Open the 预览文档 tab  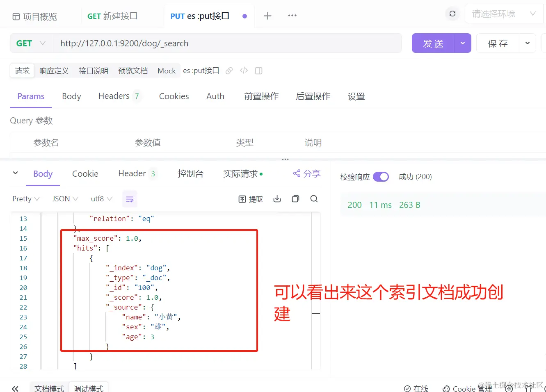point(133,71)
